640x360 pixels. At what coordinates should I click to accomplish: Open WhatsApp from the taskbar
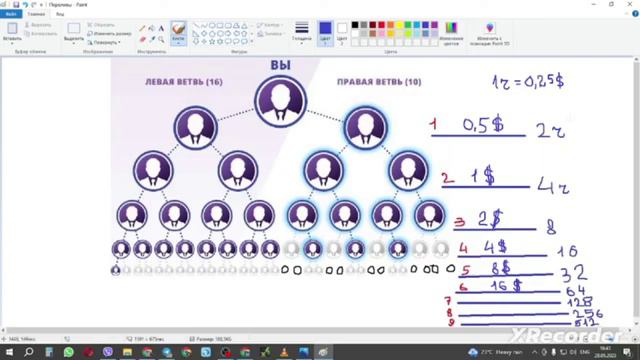(x=69, y=352)
